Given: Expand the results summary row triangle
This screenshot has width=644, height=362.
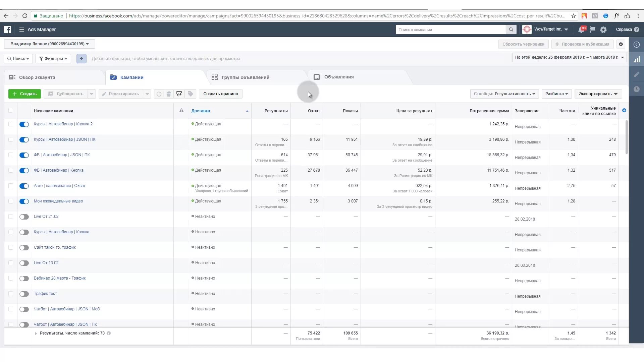Looking at the screenshot, I should (x=36, y=334).
